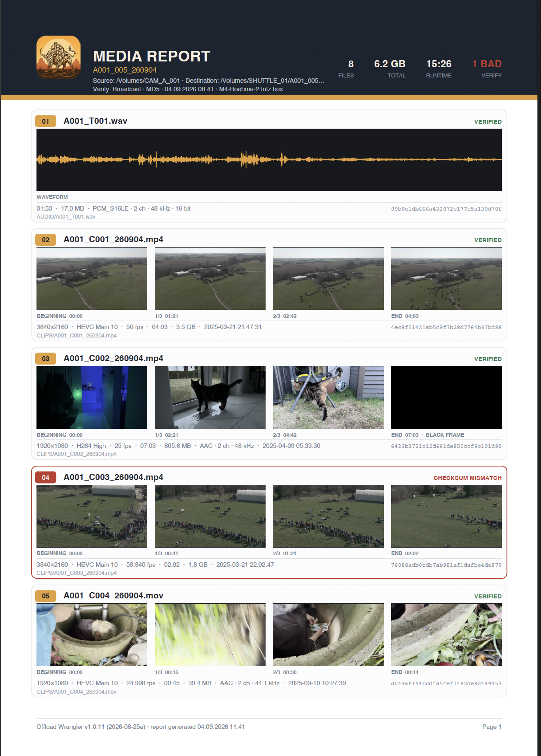This screenshot has height=756, width=541.
Task: Open the BEGINNING thumbnail of A001_C001_260904.mp4
Action: point(92,279)
